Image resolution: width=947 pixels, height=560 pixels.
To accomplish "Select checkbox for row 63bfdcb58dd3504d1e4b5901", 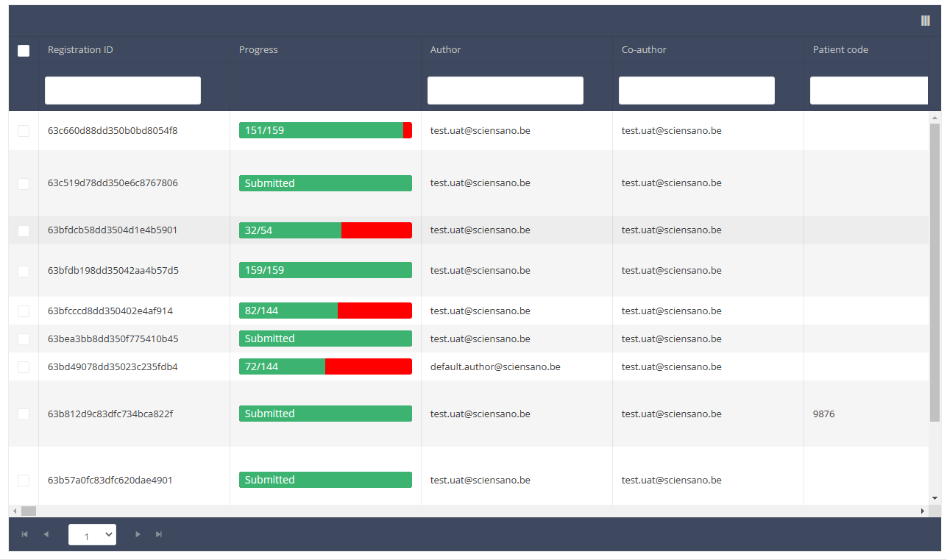I will coord(24,230).
